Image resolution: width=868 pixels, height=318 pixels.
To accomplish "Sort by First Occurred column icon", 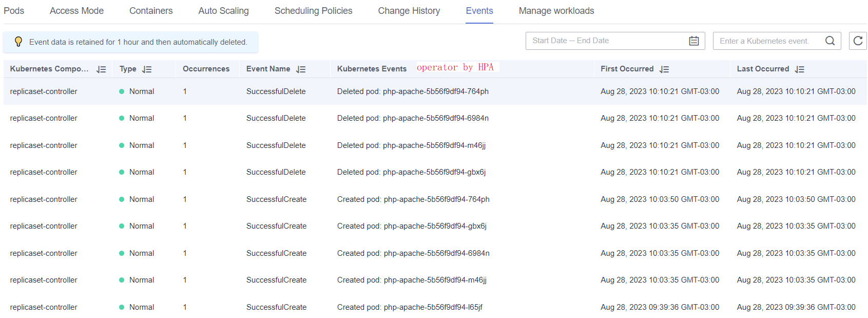I will click(664, 69).
